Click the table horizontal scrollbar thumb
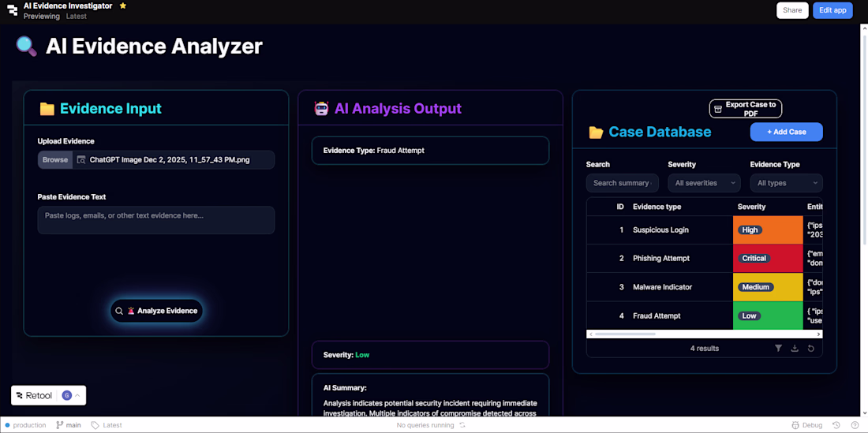868x433 pixels. coord(625,334)
